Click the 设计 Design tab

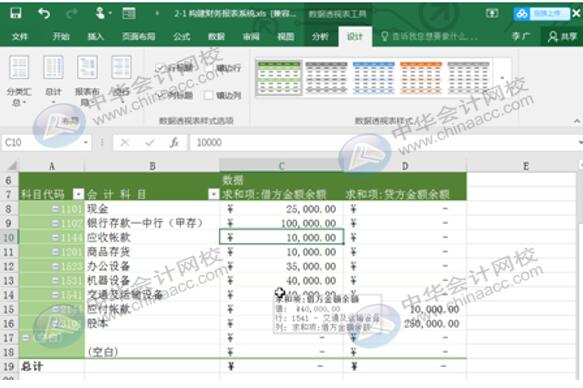pyautogui.click(x=355, y=36)
